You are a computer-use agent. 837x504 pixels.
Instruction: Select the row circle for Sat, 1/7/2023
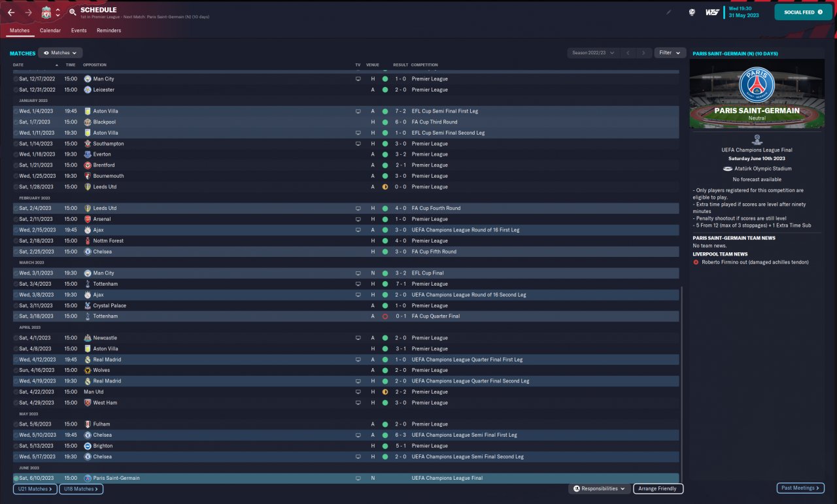16,122
